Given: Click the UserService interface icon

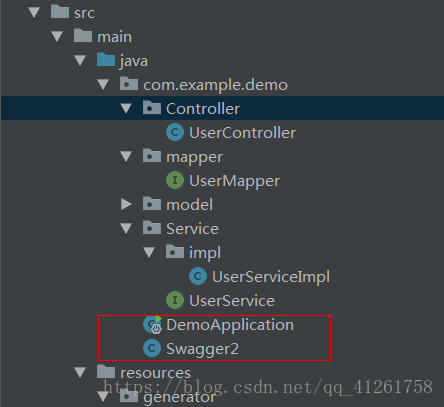Looking at the screenshot, I should [175, 300].
